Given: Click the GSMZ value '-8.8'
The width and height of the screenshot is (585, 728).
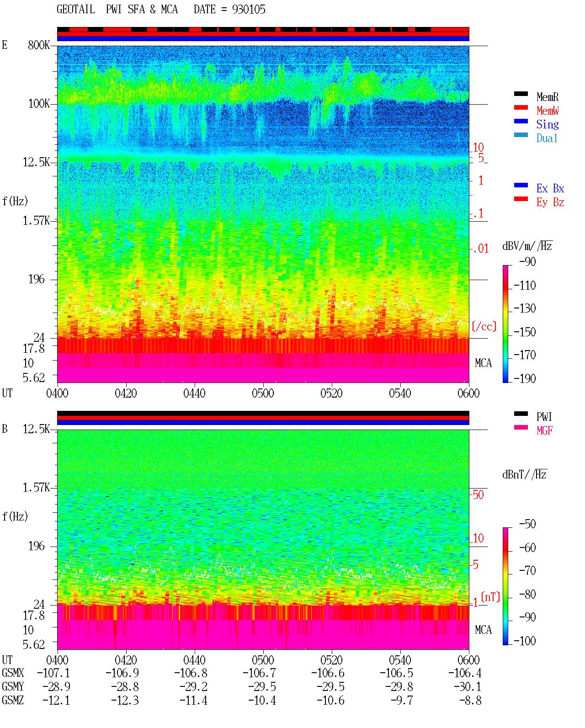Looking at the screenshot, I should [x=470, y=701].
